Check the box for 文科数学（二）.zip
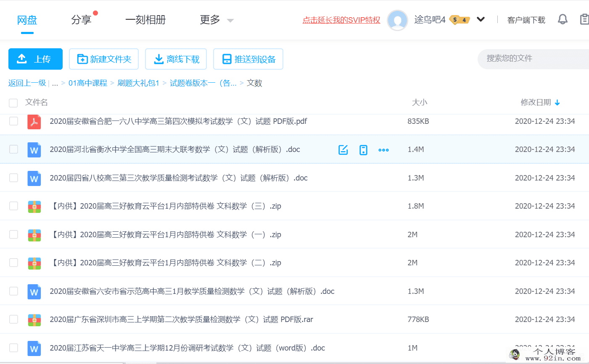589x364 pixels. 13,262
